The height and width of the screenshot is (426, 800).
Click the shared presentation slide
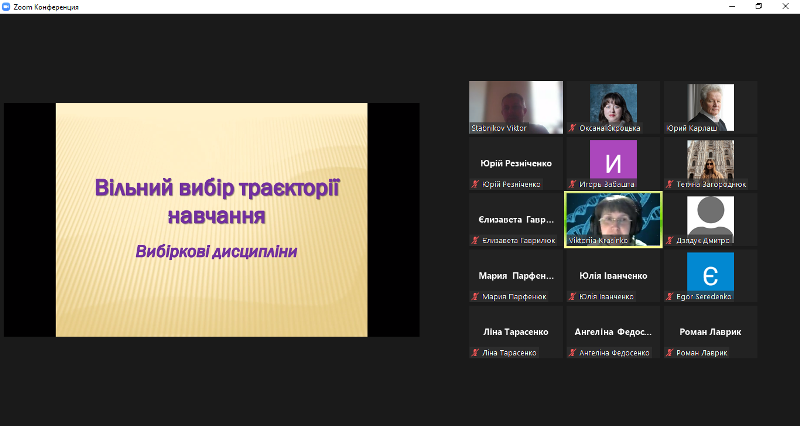pyautogui.click(x=212, y=220)
